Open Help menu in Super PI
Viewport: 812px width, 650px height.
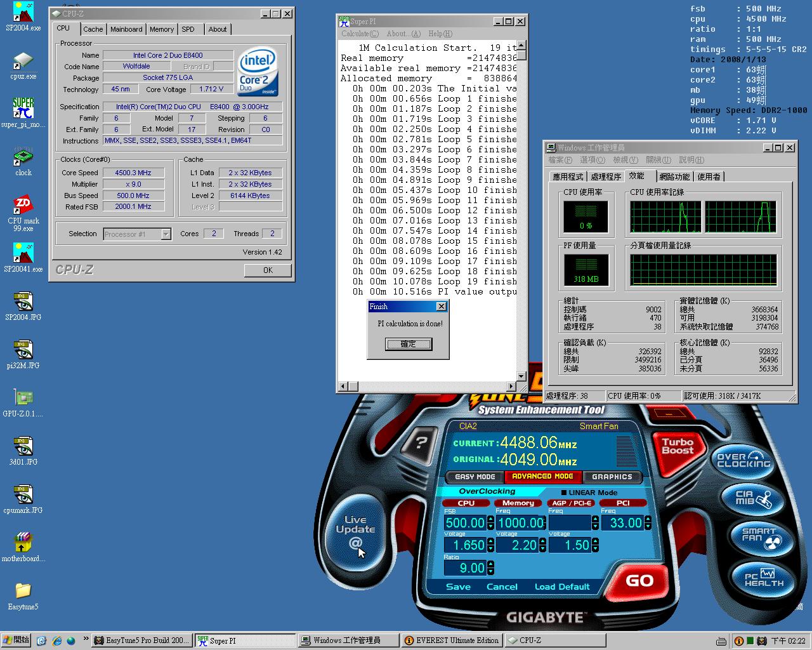click(x=440, y=34)
